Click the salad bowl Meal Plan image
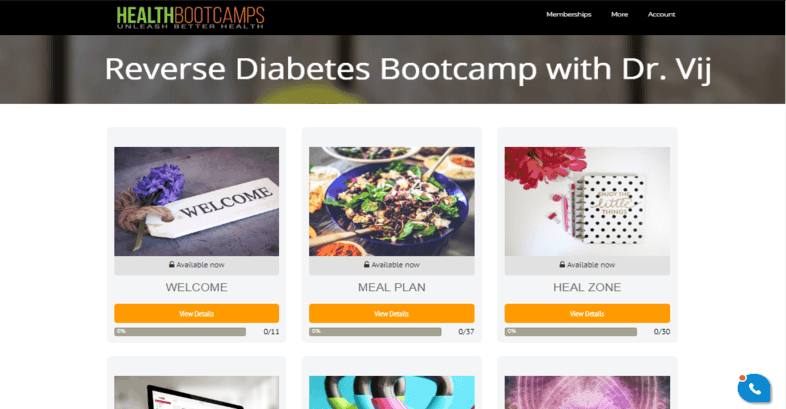Viewport: 786px width, 409px height. (x=391, y=201)
